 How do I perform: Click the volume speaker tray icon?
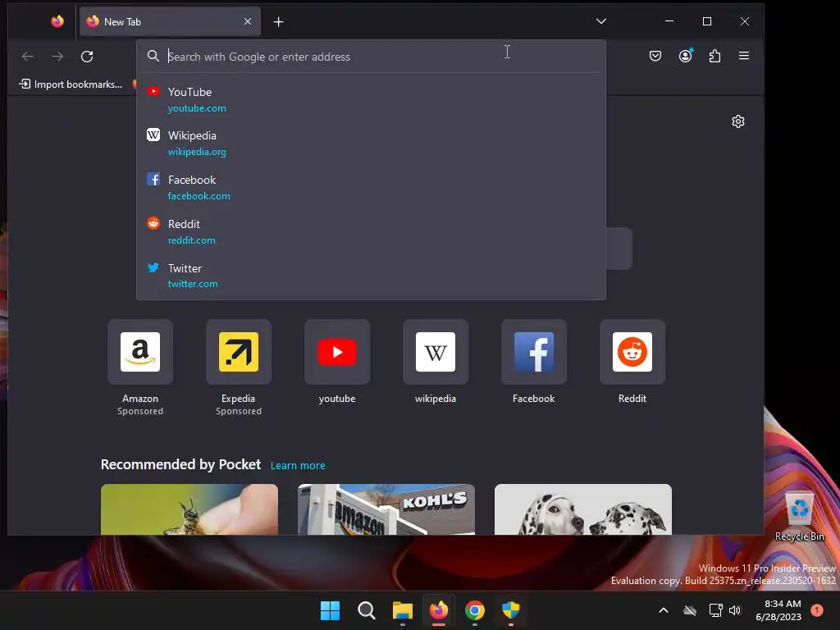point(735,610)
